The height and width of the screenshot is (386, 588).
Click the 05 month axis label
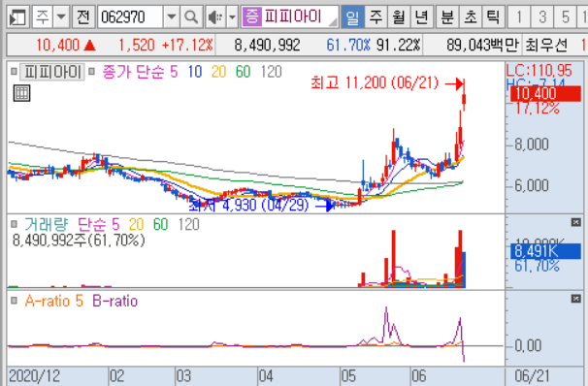tap(348, 376)
